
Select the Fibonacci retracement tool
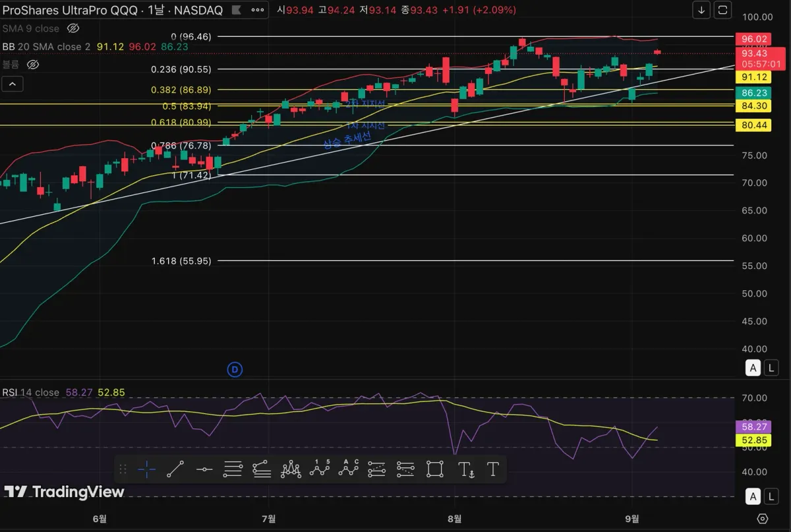click(233, 469)
